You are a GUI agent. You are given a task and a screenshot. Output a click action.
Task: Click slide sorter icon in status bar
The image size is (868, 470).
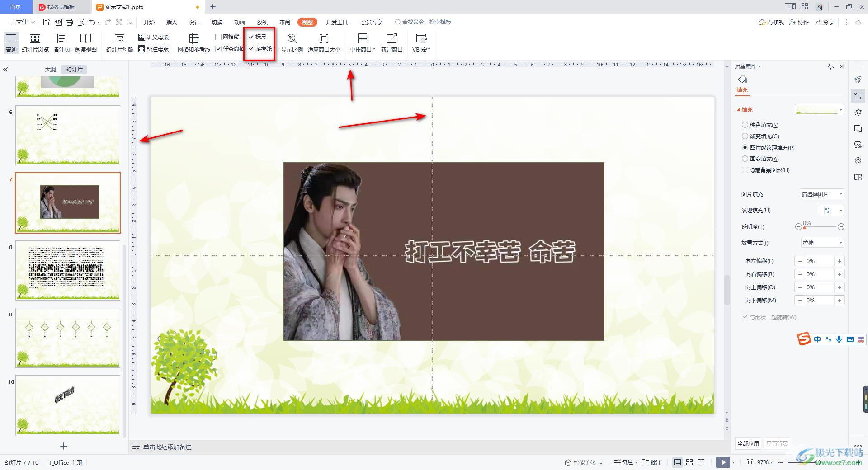pos(689,462)
